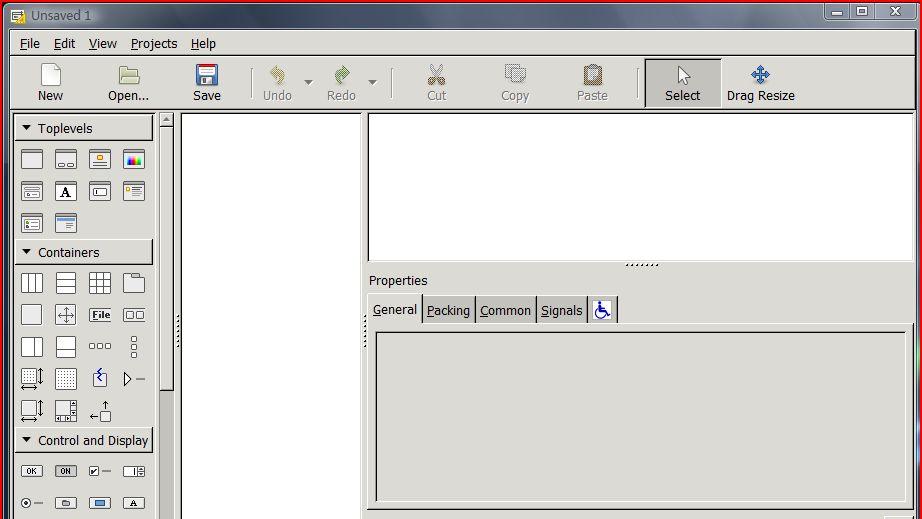The image size is (922, 519).
Task: Open the Redo history dropdown arrow
Action: [372, 83]
